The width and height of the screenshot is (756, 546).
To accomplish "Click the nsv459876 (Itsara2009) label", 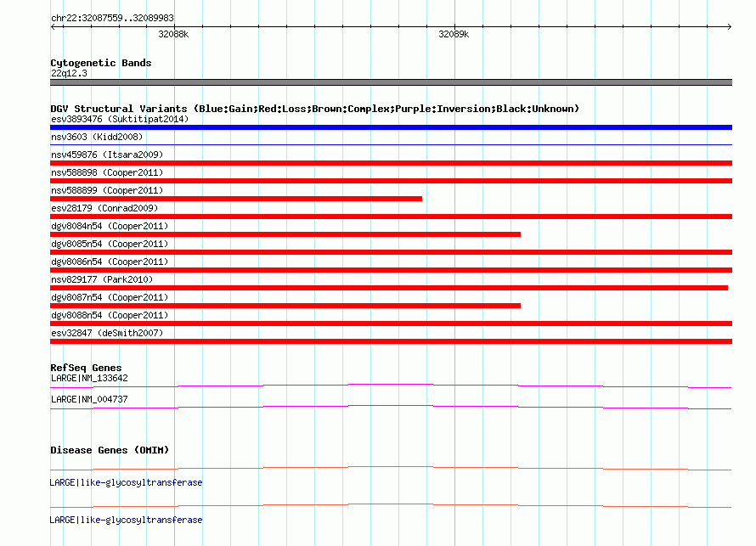I will [x=107, y=155].
